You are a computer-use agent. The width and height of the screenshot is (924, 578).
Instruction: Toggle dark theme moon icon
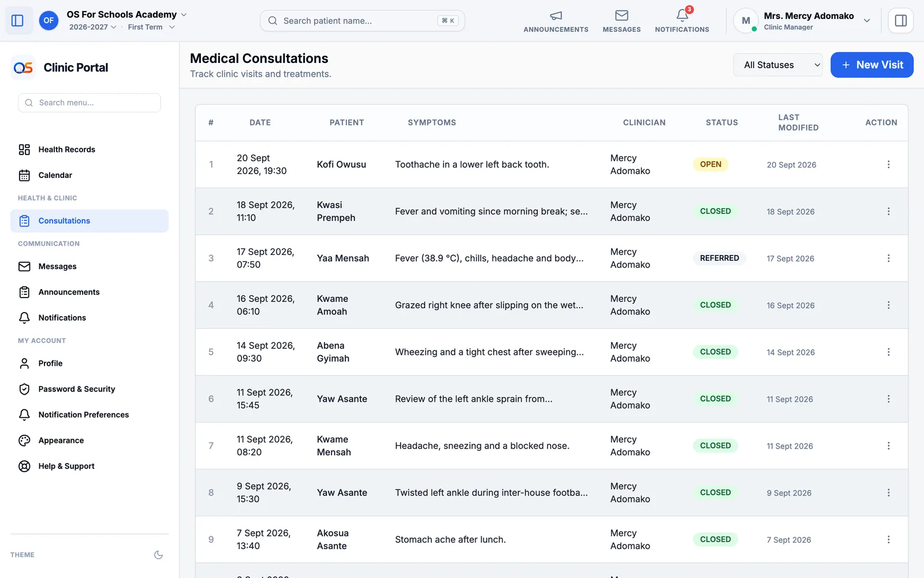point(158,555)
